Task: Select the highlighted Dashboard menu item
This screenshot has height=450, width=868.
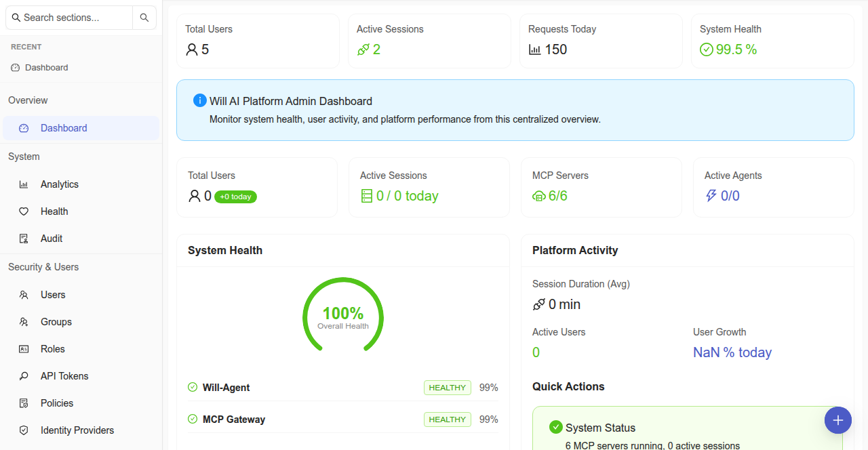Action: pos(81,128)
